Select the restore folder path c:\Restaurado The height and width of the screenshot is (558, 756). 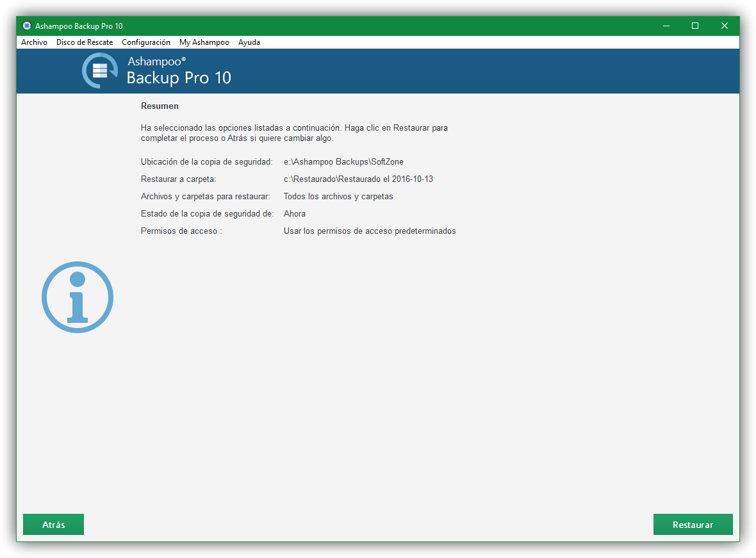point(358,179)
